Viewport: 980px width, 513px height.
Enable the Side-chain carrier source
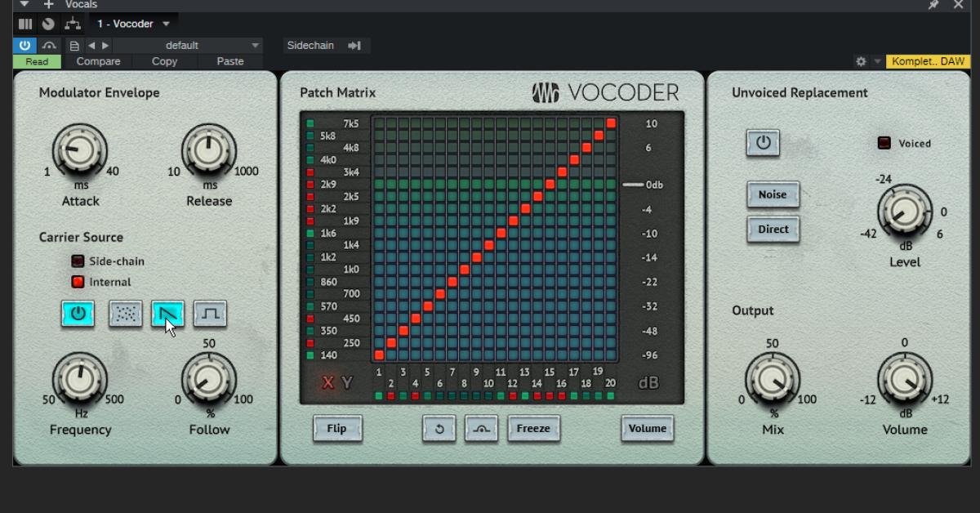tap(78, 260)
